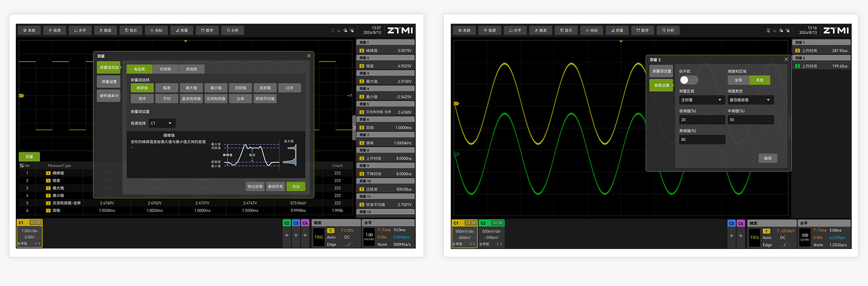This screenshot has width=868, height=286.
Task: Select the 全局 threshold option
Action: (x=738, y=80)
